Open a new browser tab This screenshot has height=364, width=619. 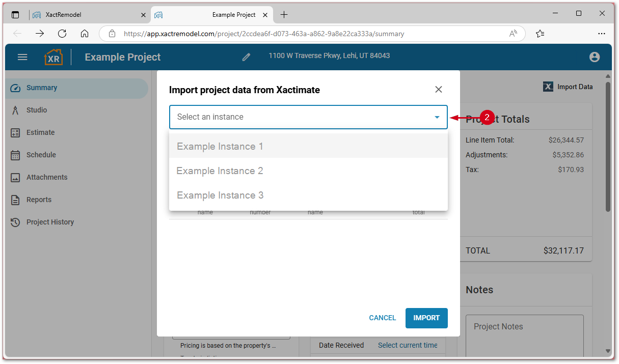(284, 15)
